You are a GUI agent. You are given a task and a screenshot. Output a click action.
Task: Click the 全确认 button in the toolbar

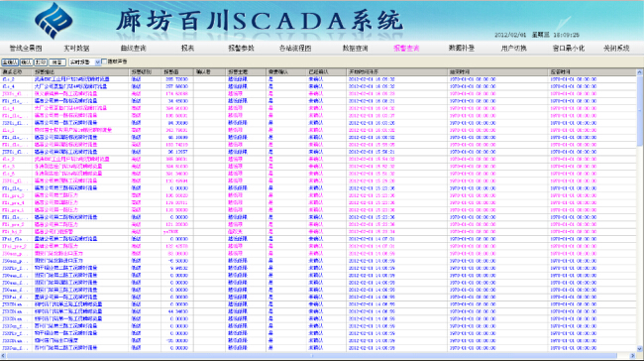[10, 62]
